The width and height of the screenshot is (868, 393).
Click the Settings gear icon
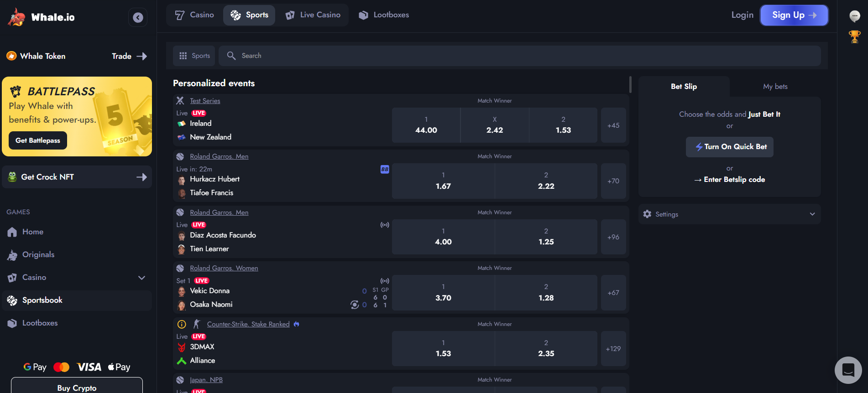(x=647, y=214)
